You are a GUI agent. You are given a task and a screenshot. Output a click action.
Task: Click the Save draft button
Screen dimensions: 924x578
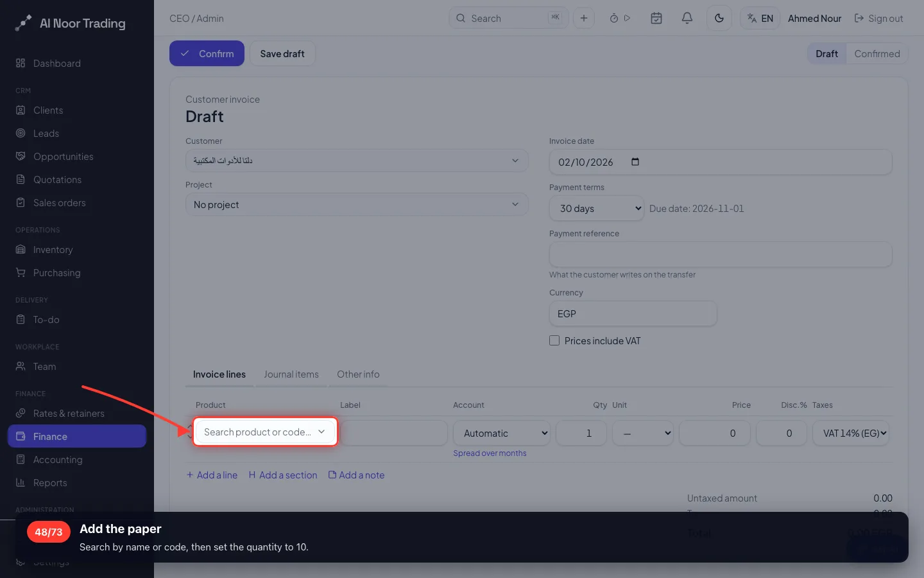tap(282, 53)
